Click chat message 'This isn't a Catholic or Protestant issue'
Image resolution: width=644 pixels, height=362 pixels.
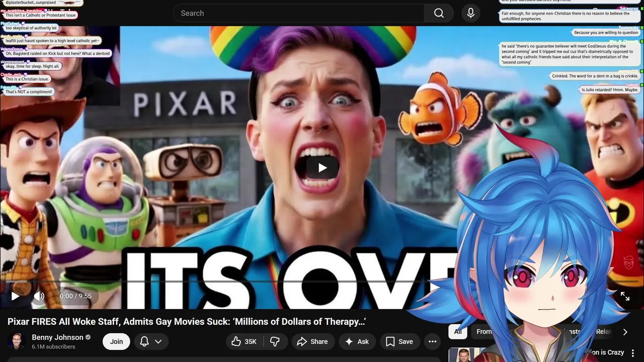[41, 16]
